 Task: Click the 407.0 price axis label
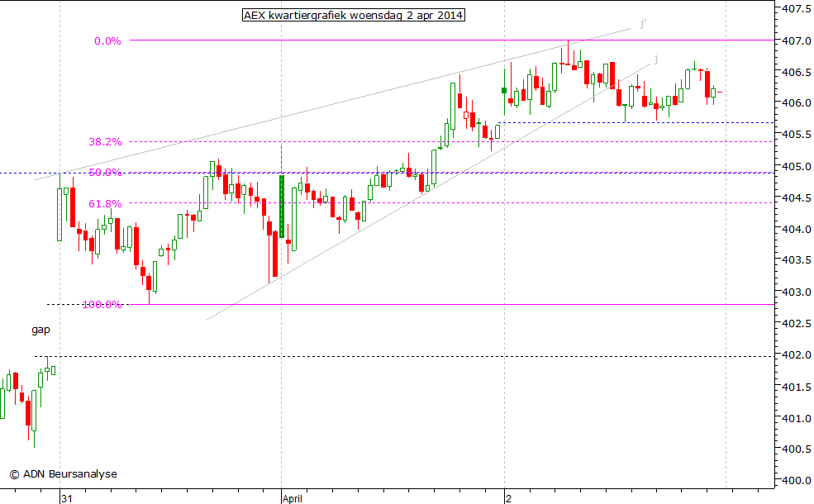click(797, 40)
